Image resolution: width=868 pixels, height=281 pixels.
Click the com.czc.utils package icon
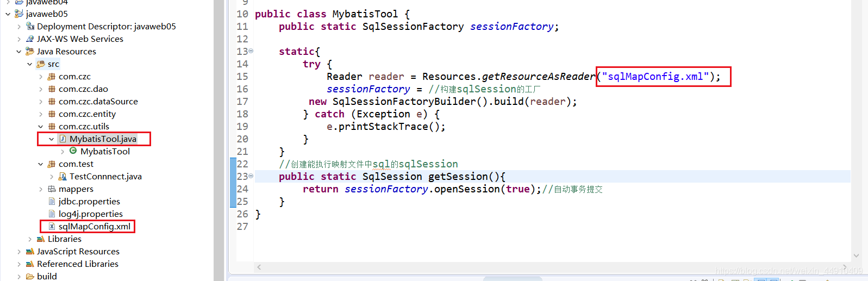[52, 126]
